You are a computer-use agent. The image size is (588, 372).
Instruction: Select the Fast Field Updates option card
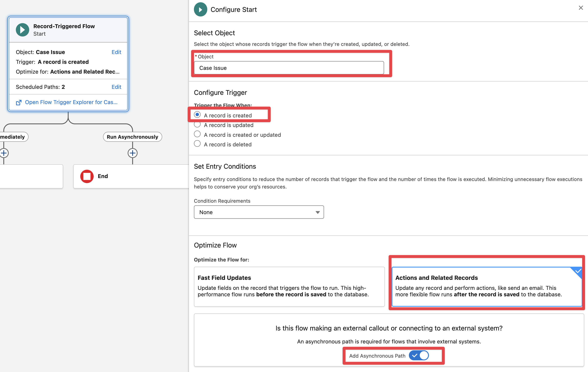click(x=289, y=286)
